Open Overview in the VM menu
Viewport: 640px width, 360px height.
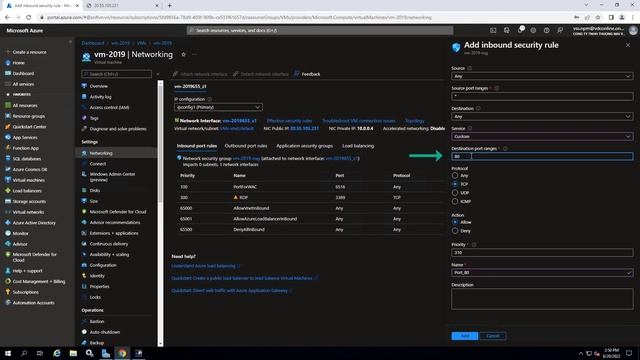pyautogui.click(x=98, y=86)
